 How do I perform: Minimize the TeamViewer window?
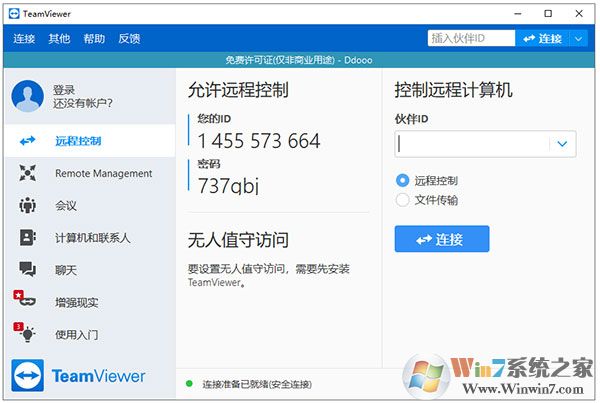coord(518,14)
